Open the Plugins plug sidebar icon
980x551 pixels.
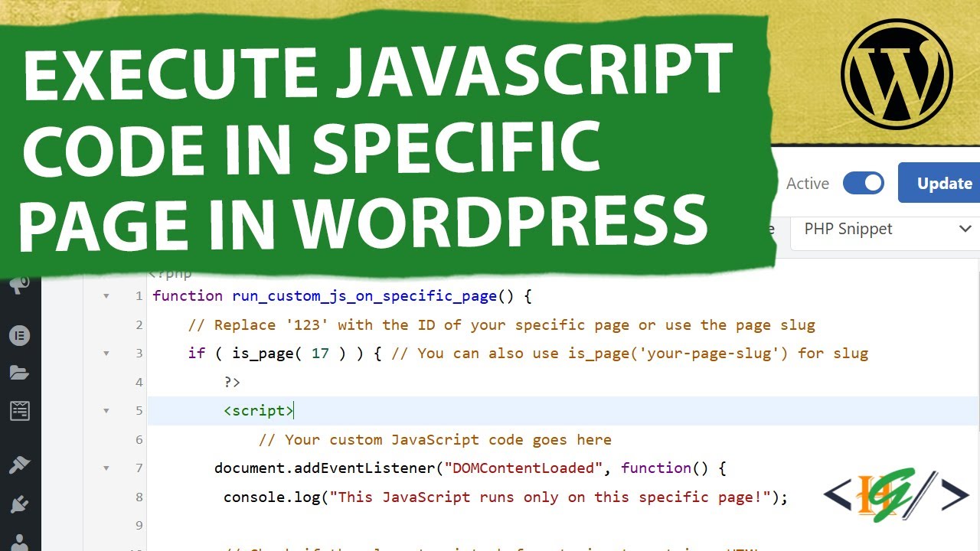point(19,503)
